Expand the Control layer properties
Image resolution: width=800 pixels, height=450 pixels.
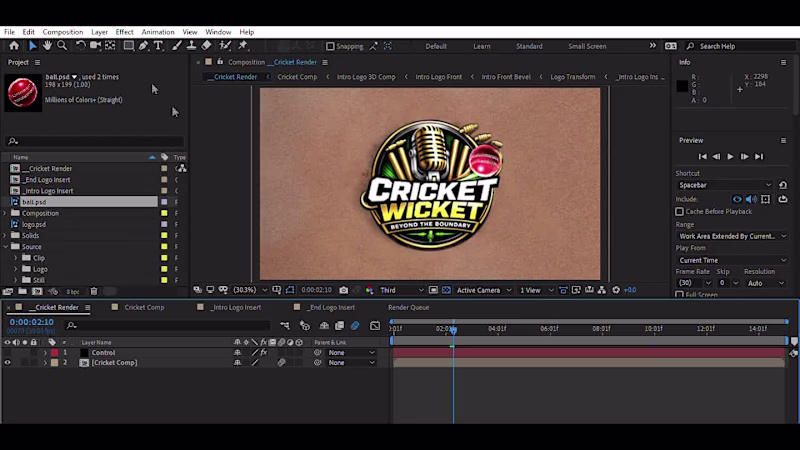click(45, 353)
